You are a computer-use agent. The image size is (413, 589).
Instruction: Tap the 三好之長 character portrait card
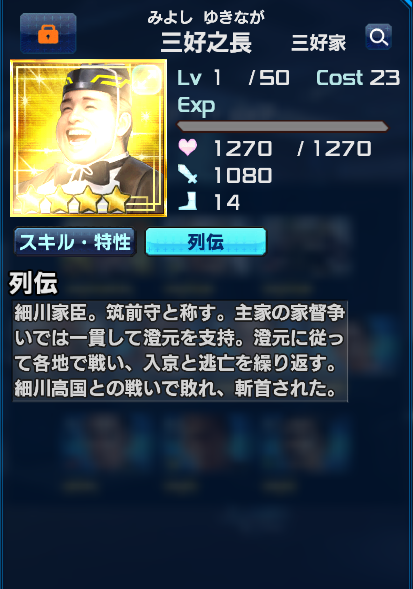tap(88, 138)
